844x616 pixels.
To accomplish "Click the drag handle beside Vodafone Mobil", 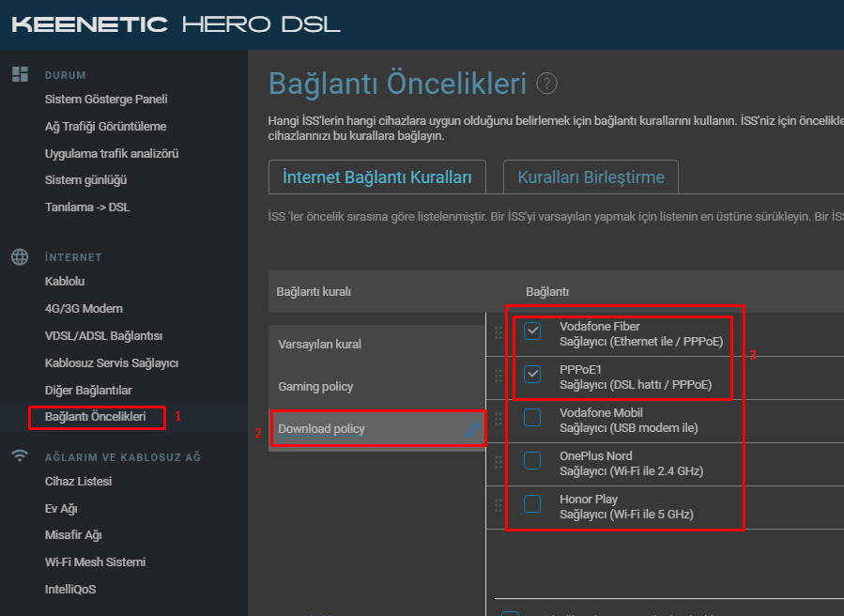I will pos(498,419).
